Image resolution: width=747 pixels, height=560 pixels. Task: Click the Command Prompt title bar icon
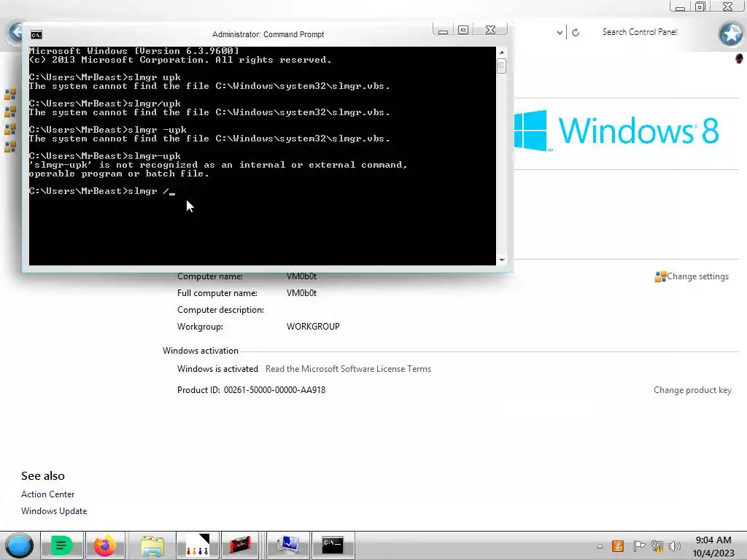pyautogui.click(x=36, y=35)
